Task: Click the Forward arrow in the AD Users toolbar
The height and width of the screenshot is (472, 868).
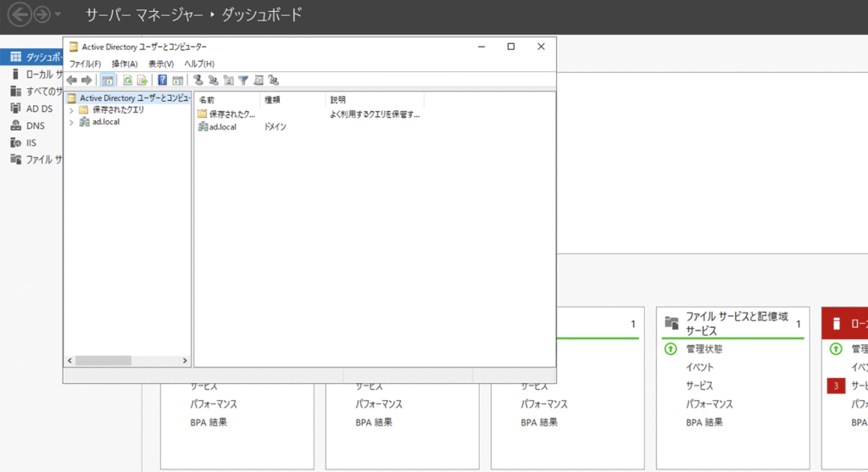Action: click(86, 81)
